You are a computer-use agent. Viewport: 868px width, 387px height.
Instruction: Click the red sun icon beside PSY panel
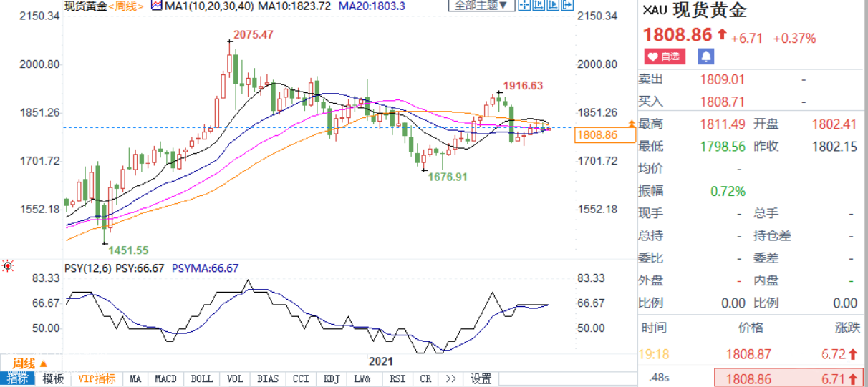pos(8,266)
